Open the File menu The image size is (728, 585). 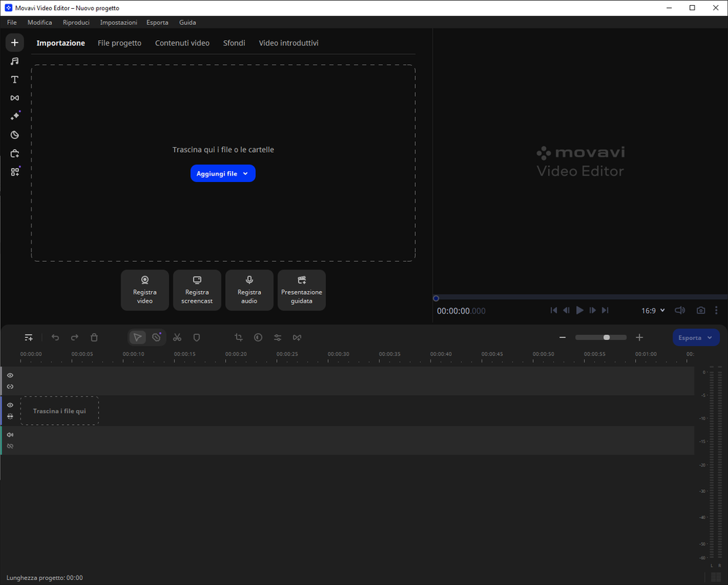click(x=12, y=23)
